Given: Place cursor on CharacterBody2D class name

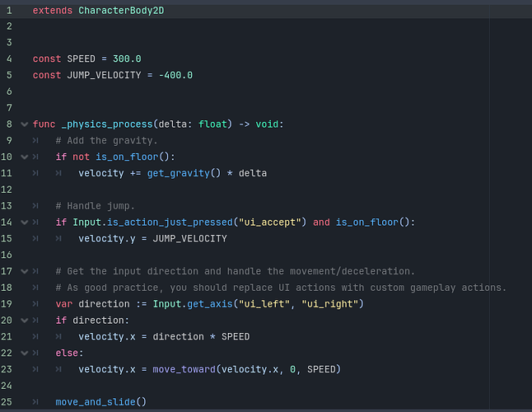Looking at the screenshot, I should 121,11.
